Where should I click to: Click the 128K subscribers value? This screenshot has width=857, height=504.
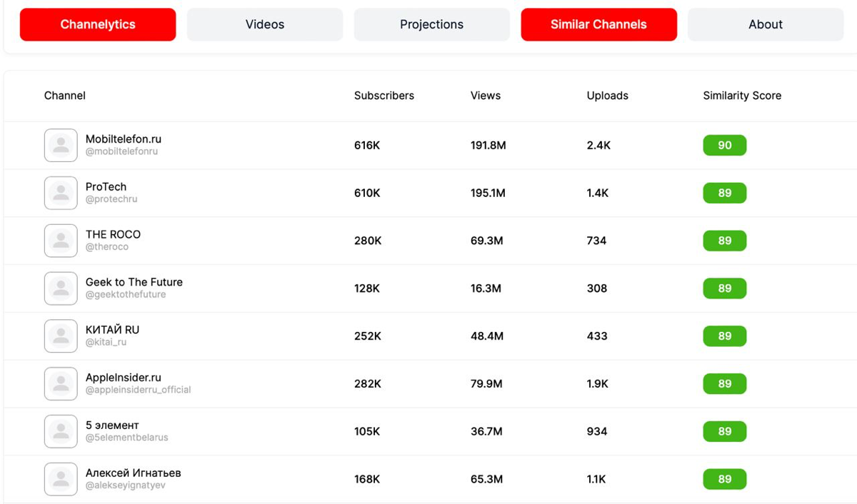[x=367, y=288]
